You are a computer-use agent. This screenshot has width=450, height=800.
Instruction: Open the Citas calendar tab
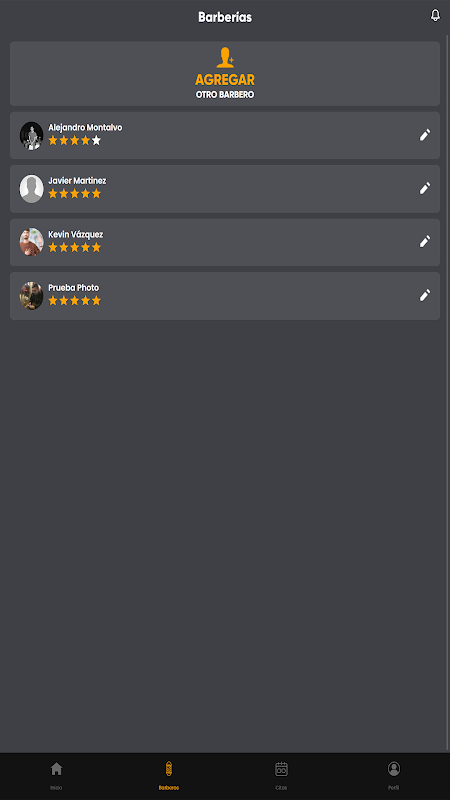coord(281,775)
